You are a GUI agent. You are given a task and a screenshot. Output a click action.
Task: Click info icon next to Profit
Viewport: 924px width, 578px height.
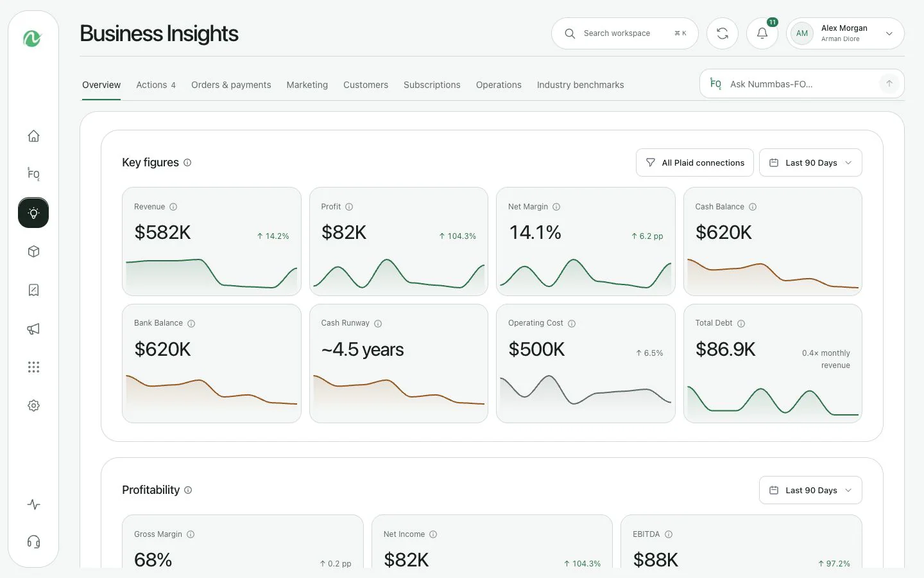tap(349, 207)
